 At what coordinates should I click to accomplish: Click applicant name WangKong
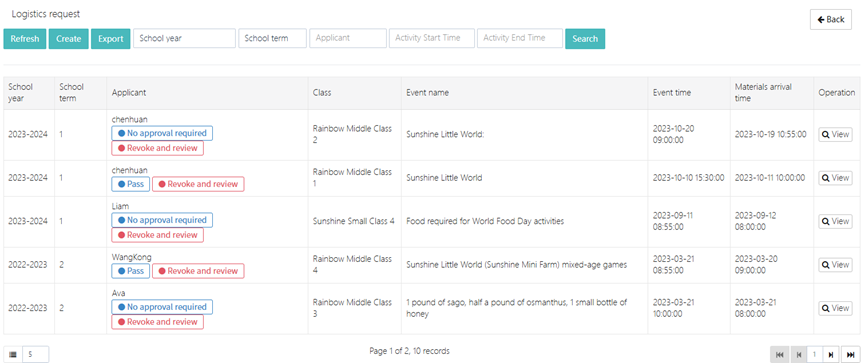pyautogui.click(x=131, y=257)
